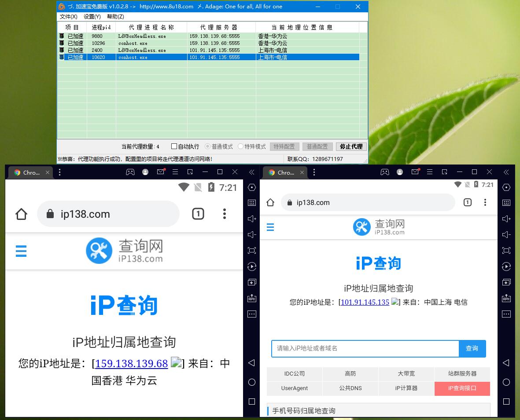520x420 pixels.
Task: Select the row with pid 10296
Action: click(208, 43)
